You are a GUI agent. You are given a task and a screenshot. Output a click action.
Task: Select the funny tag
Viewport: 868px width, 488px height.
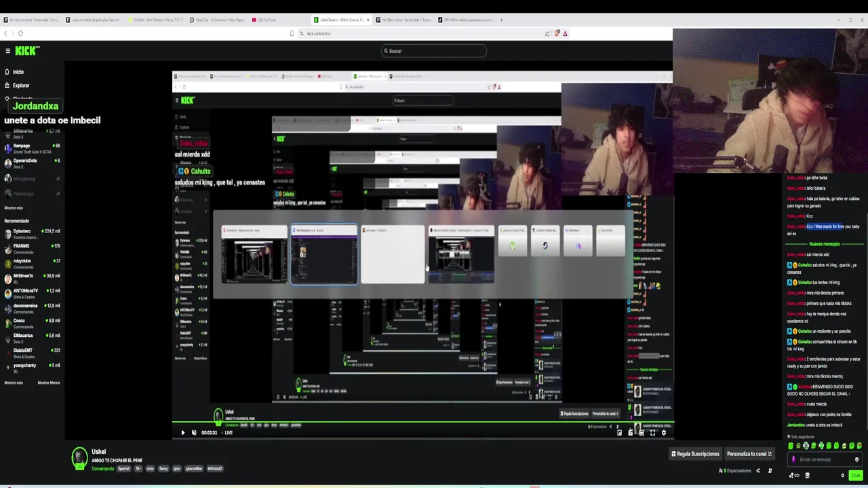click(x=163, y=468)
